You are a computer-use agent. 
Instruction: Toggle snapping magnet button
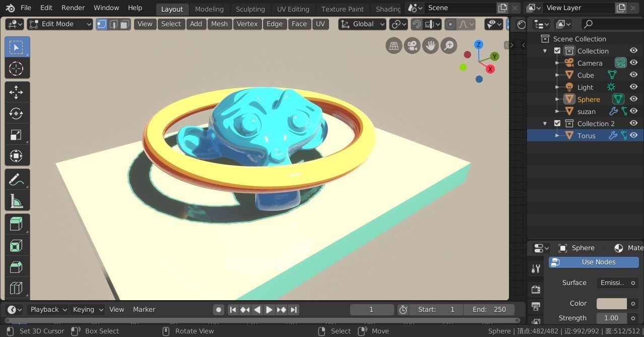coord(417,24)
